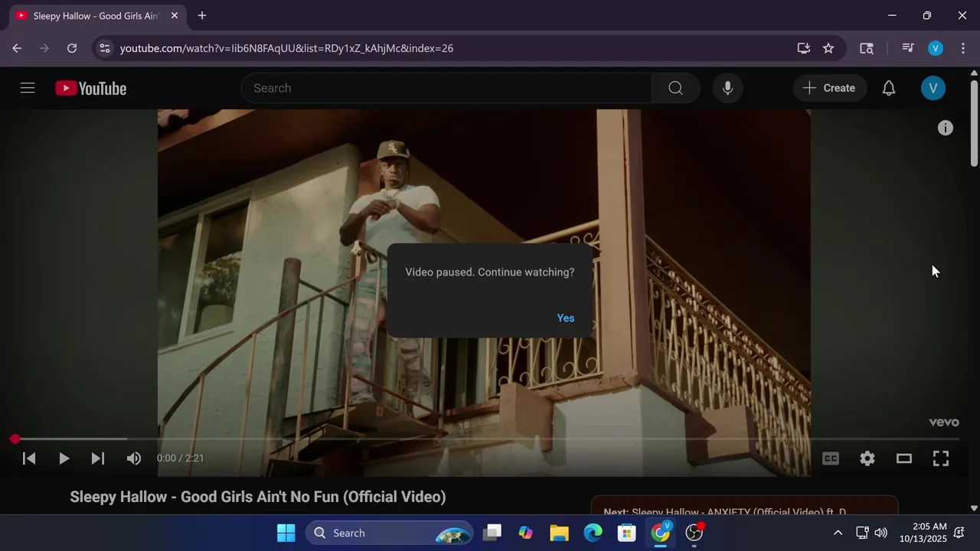Viewport: 980px width, 551px height.
Task: Open the media controls icon in Chrome
Action: point(908,48)
